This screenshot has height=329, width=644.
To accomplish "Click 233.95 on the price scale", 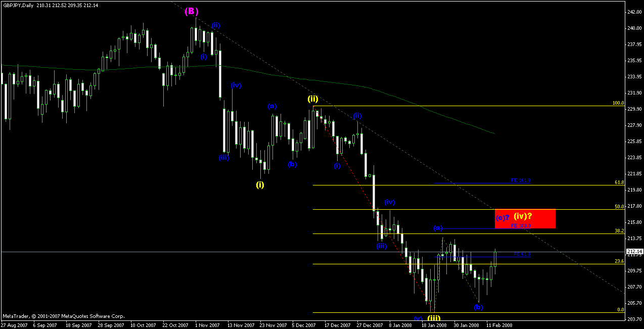I will click(x=634, y=76).
